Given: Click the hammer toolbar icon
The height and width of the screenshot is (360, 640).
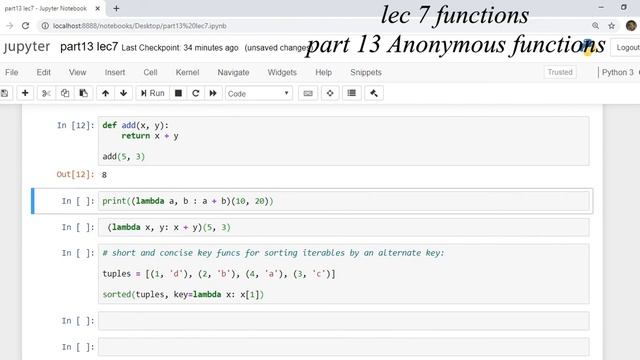Looking at the screenshot, I should 373,93.
